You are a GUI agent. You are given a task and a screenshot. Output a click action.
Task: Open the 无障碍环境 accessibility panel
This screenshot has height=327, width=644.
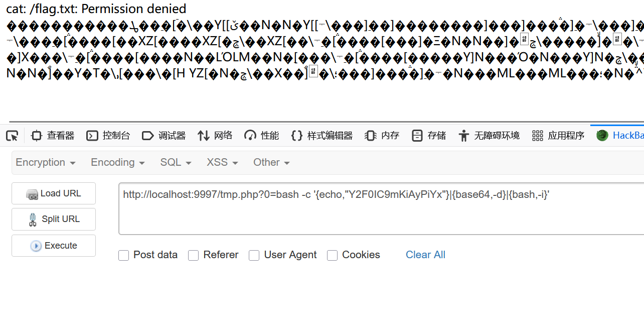point(489,136)
